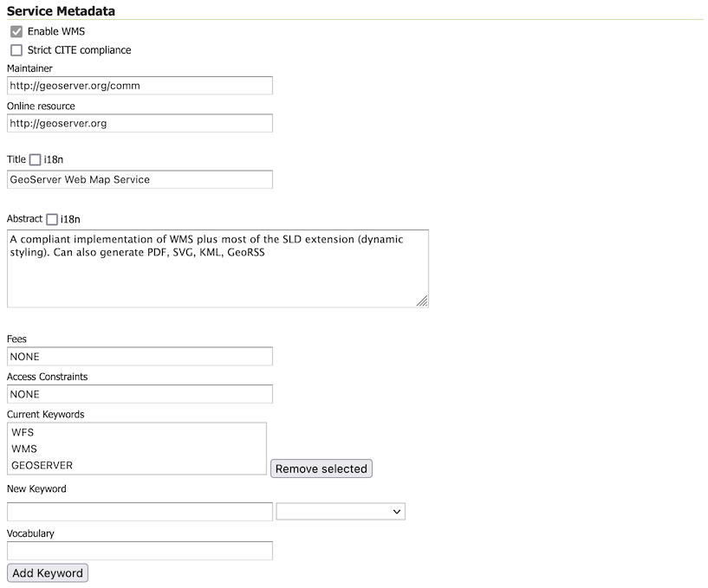Click the Fees input field
Image resolution: width=708 pixels, height=588 pixels.
click(140, 356)
